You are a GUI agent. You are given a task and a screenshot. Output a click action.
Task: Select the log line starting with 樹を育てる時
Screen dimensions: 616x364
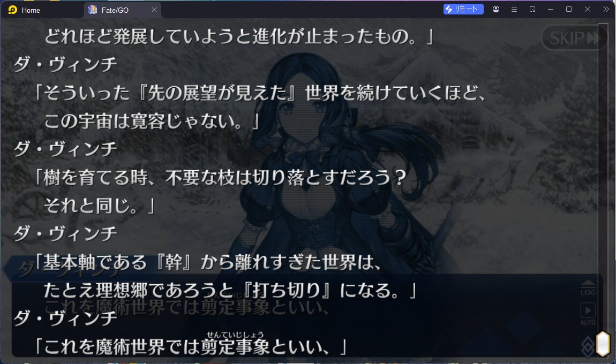click(220, 178)
